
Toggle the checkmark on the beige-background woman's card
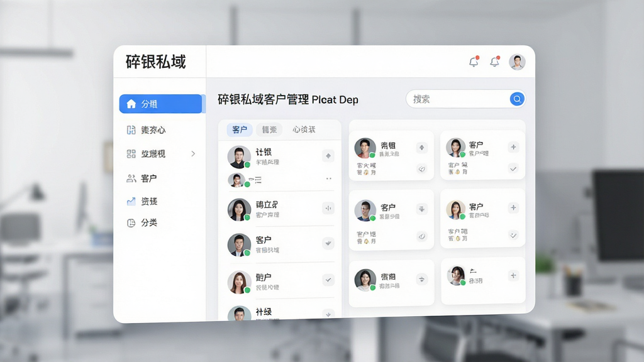[513, 235]
